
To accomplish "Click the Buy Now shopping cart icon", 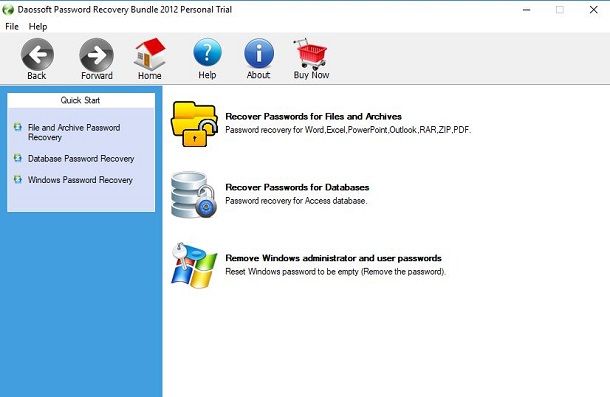I will tap(310, 54).
